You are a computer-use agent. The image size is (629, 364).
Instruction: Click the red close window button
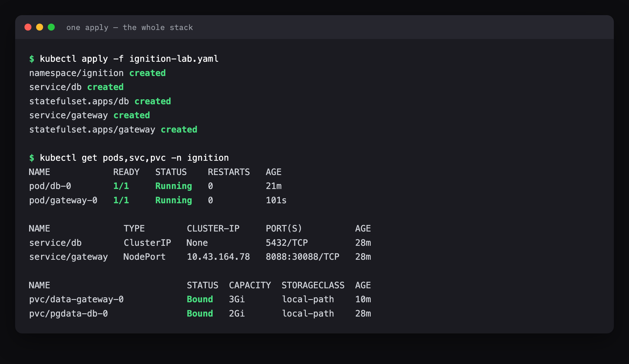tap(28, 27)
